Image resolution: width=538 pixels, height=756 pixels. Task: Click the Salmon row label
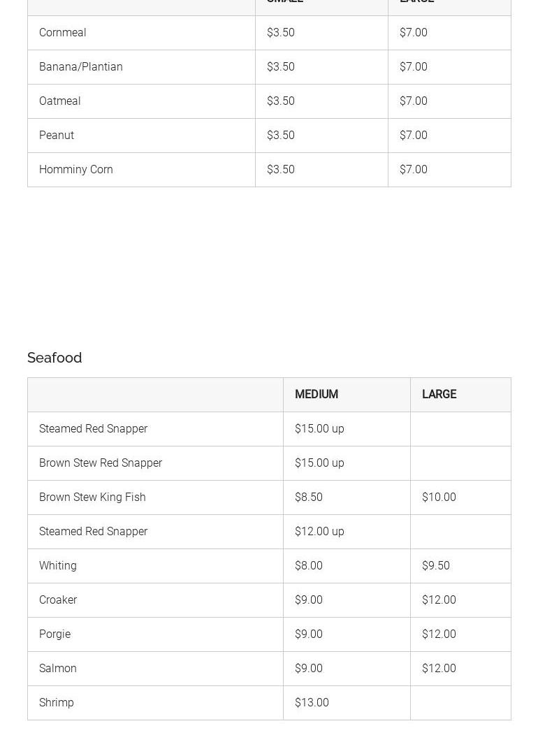pyautogui.click(x=58, y=669)
